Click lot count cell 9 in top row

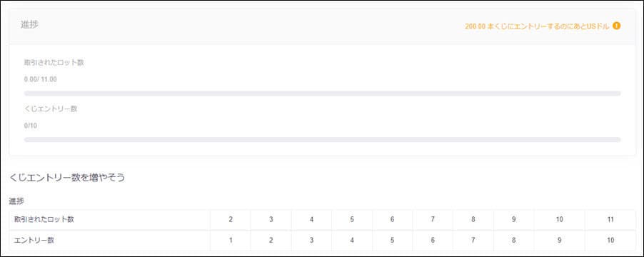click(514, 220)
